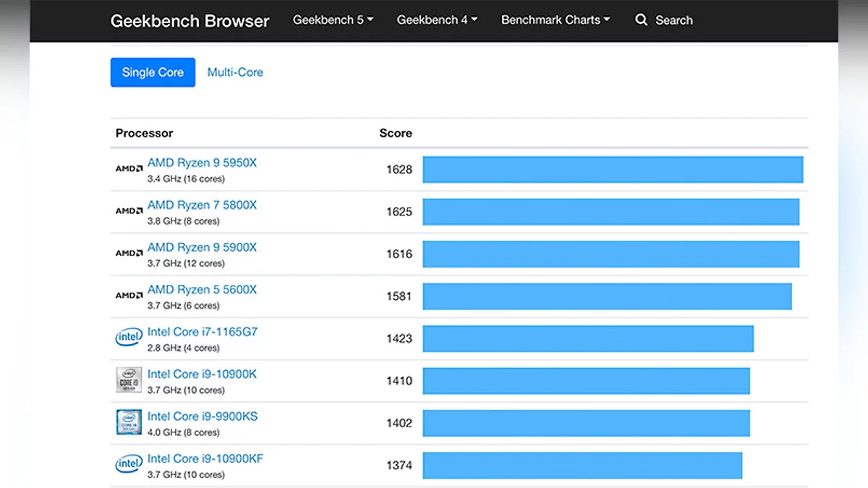Click the score bar for Ryzen 5 5600X
The height and width of the screenshot is (488, 868).
point(607,296)
